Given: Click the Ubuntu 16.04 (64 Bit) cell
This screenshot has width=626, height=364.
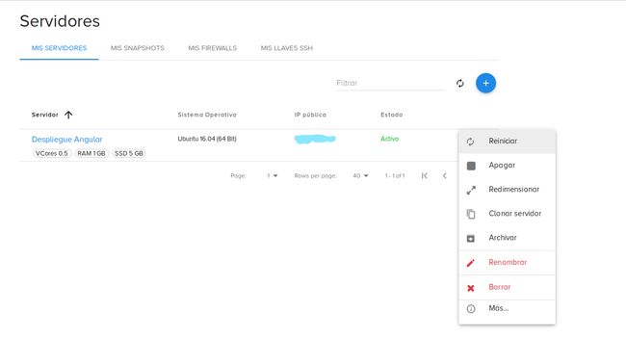Looking at the screenshot, I should (207, 139).
